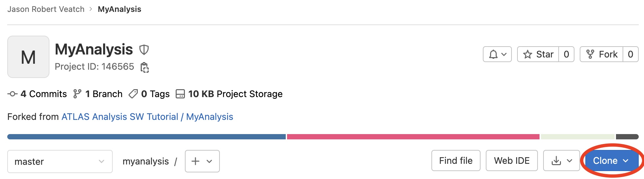Copy the project ID with clipboard icon
This screenshot has width=644, height=179.
pos(144,67)
